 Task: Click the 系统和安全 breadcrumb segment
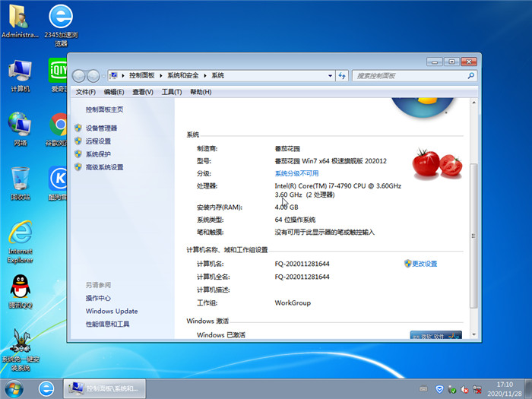click(x=183, y=75)
